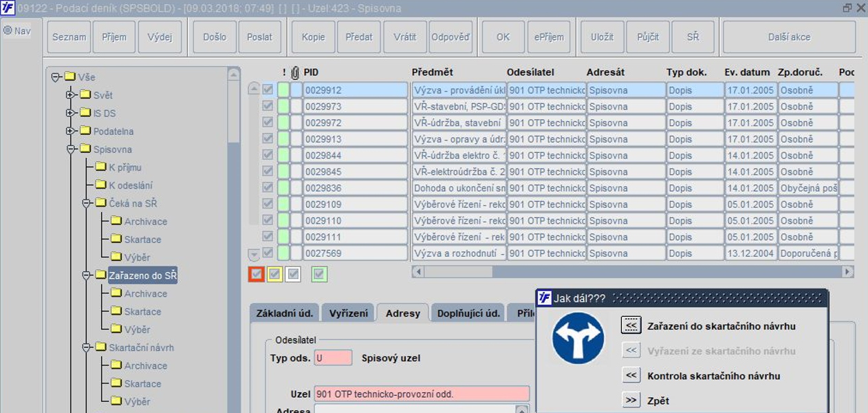Click the Uzel field with 901 OTP technicko-provozní odd.
This screenshot has width=868, height=413.
tap(422, 394)
